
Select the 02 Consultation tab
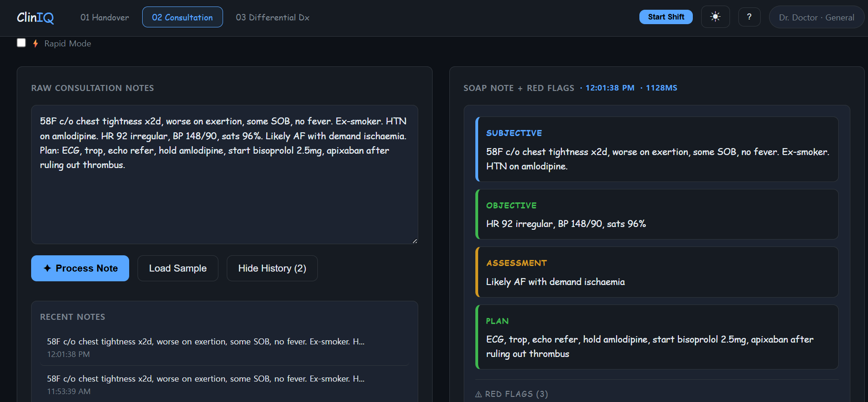click(183, 17)
